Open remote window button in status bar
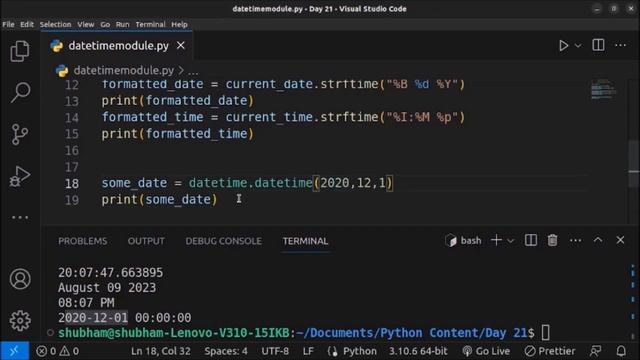The height and width of the screenshot is (360, 640). click(x=14, y=351)
